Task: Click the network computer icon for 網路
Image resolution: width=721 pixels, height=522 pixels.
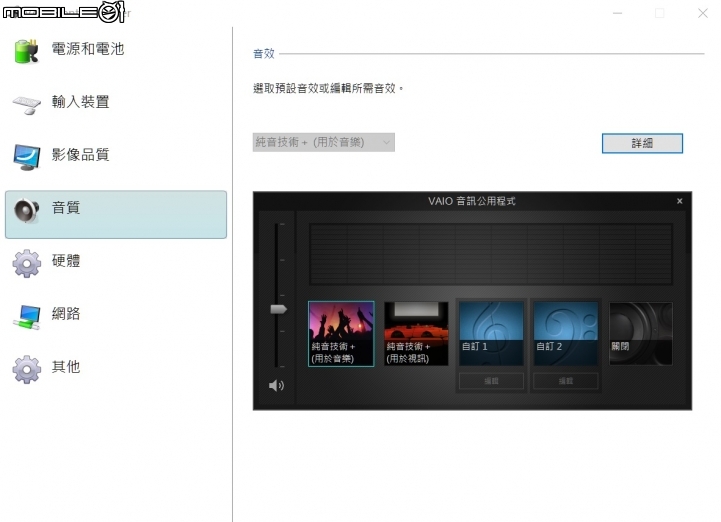Action: click(26, 317)
